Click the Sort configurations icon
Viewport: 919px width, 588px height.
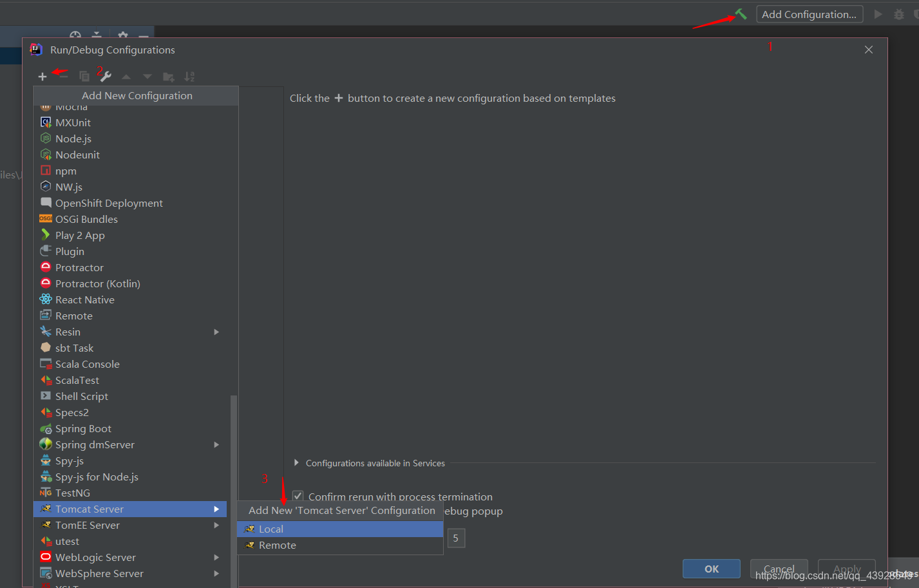[x=189, y=77]
